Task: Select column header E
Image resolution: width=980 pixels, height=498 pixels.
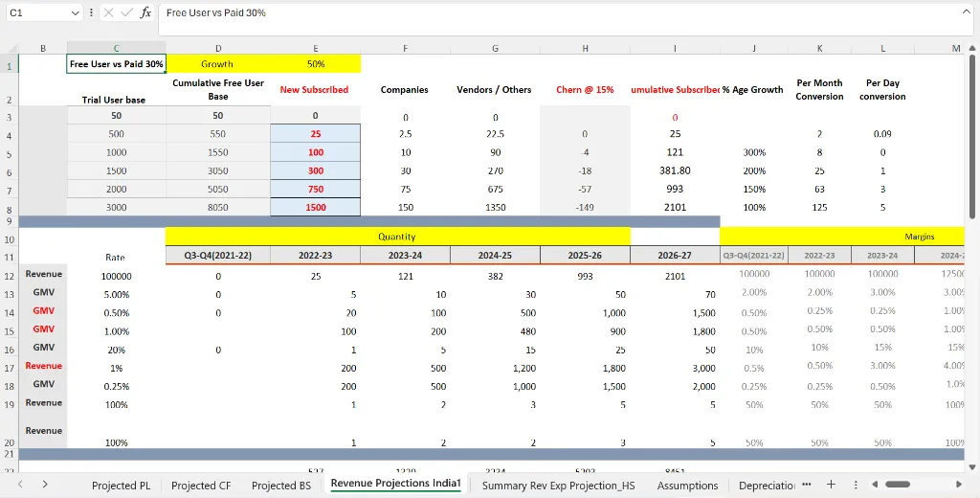Action: [x=316, y=48]
